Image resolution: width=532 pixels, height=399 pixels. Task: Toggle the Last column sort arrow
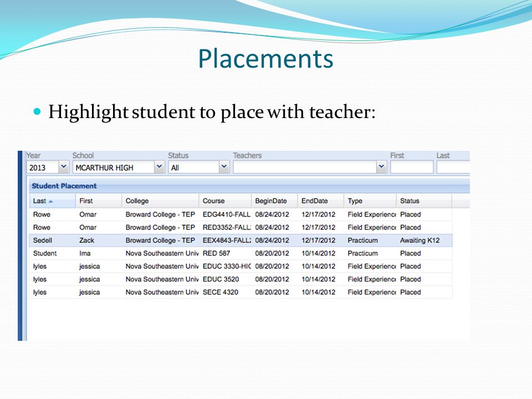pyautogui.click(x=51, y=202)
